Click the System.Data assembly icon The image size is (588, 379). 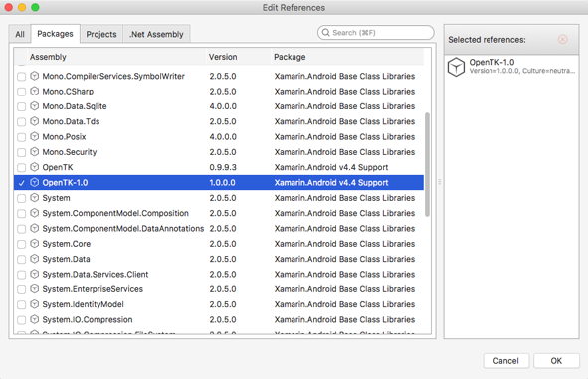(x=35, y=259)
